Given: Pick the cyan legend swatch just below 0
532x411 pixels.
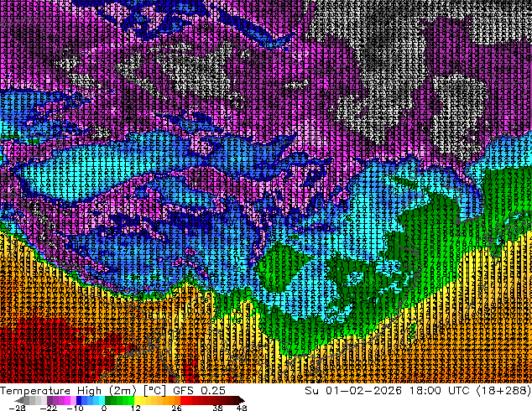Looking at the screenshot, I should click(102, 400).
